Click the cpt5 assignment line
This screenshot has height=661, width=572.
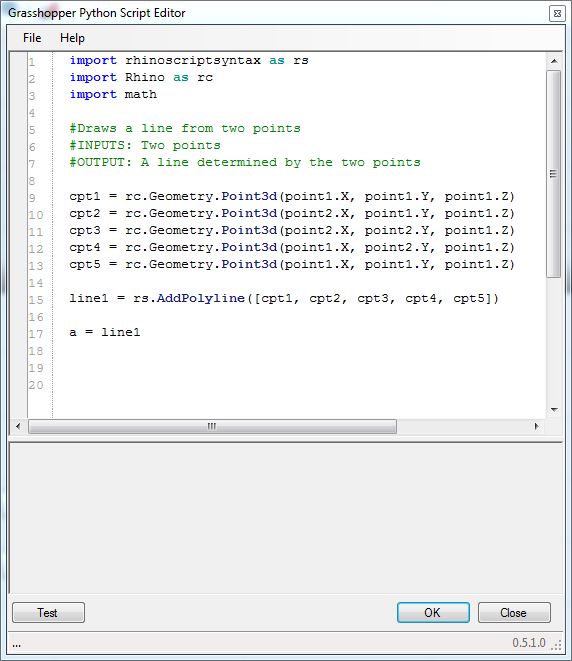tap(292, 264)
